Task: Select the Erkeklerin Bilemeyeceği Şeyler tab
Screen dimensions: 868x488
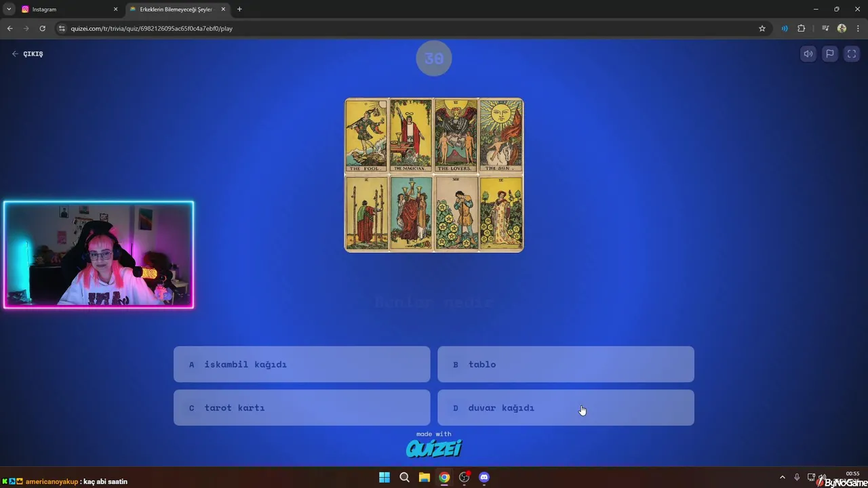Action: [x=175, y=9]
